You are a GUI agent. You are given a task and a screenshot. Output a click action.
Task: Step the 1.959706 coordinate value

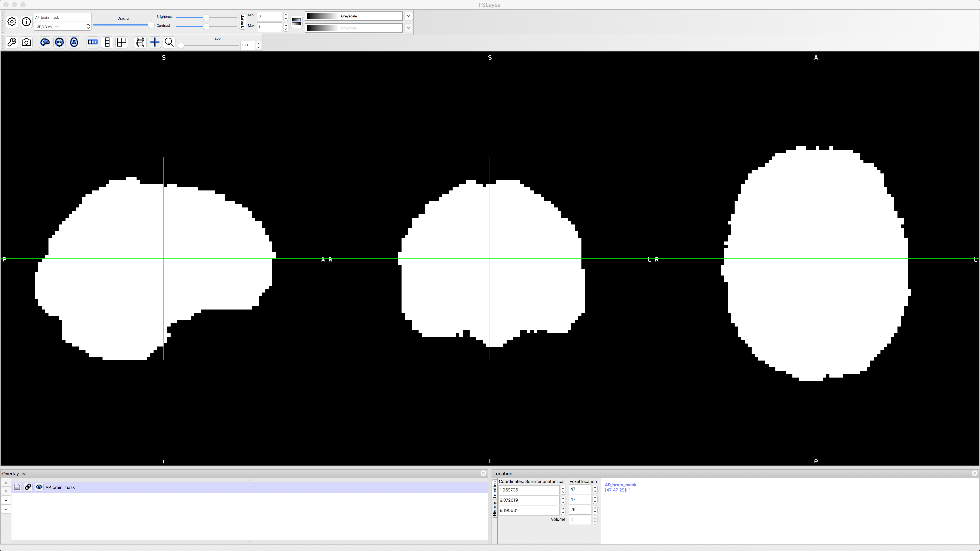(x=563, y=490)
